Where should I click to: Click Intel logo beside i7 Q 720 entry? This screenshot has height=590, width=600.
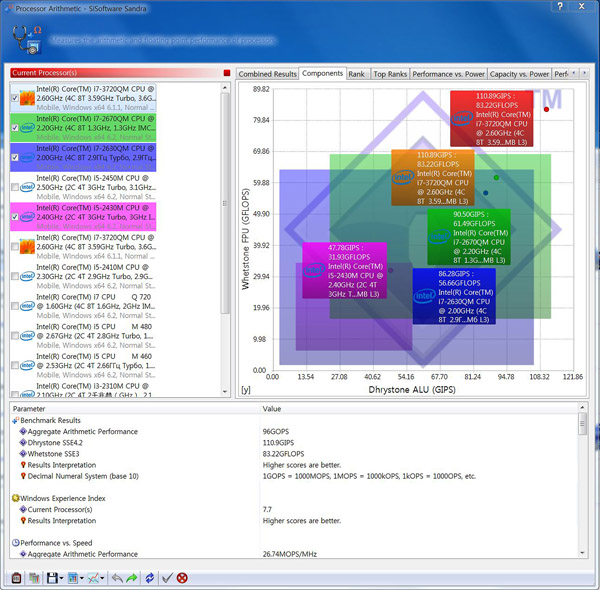pyautogui.click(x=27, y=306)
